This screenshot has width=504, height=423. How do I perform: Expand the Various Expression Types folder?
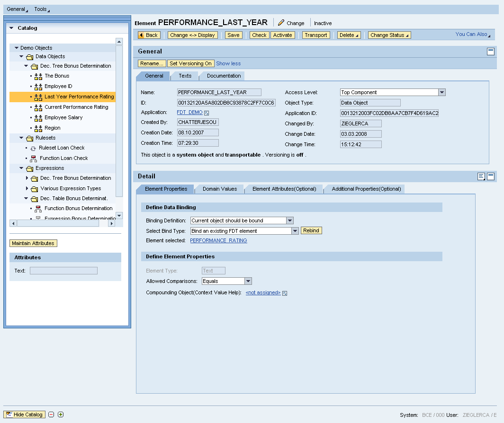click(27, 188)
